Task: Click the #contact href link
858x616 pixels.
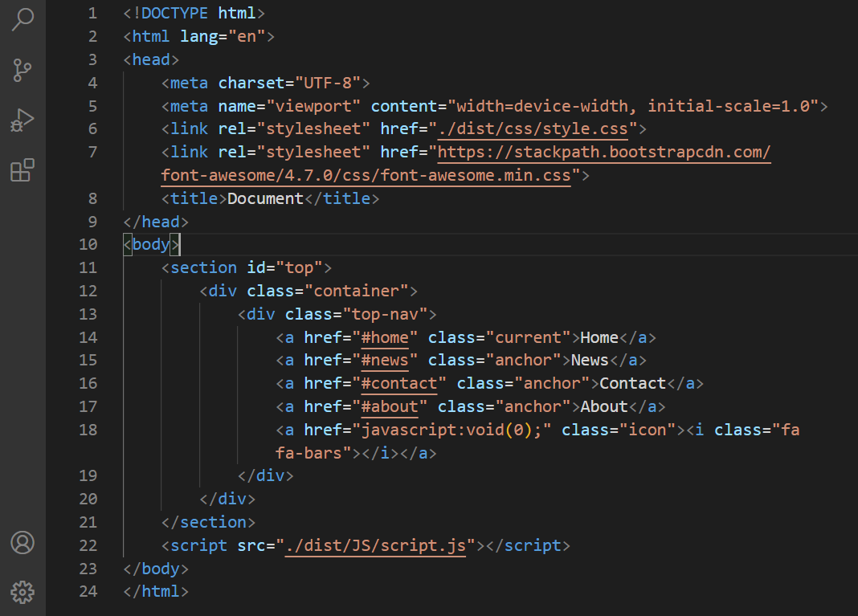Action: pyautogui.click(x=398, y=383)
